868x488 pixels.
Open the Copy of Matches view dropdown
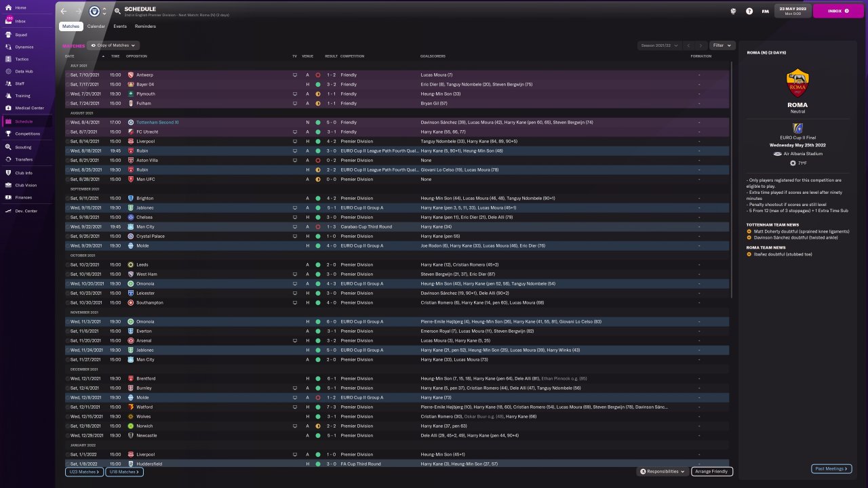click(x=114, y=45)
